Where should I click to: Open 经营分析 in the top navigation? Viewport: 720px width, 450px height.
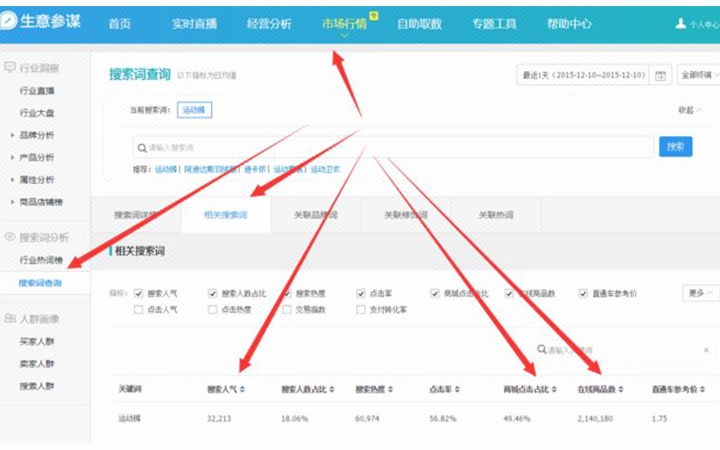(x=269, y=24)
